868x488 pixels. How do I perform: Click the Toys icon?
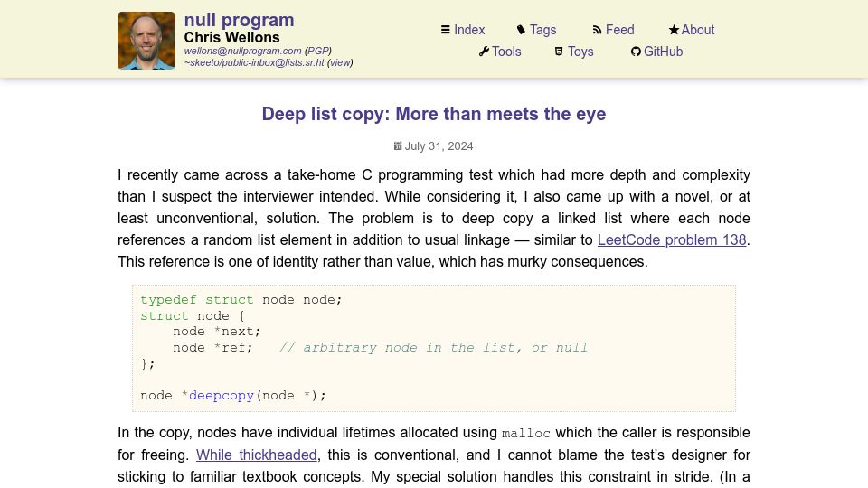coord(559,52)
